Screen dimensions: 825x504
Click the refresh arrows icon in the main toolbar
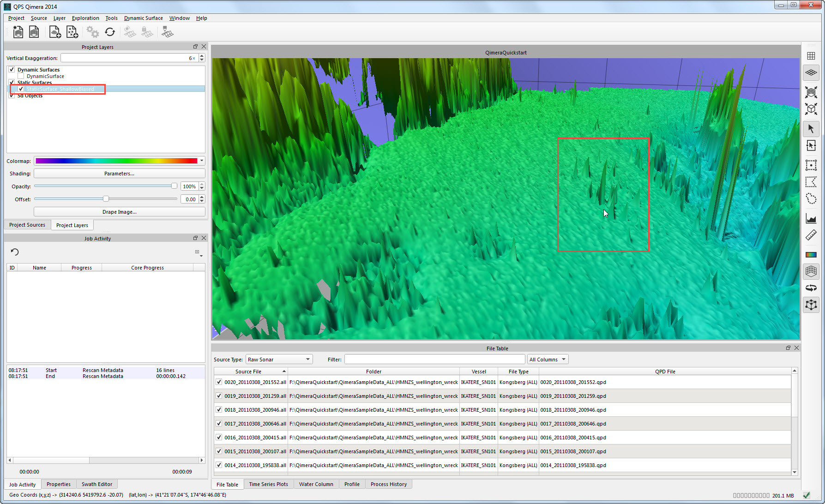coord(110,32)
